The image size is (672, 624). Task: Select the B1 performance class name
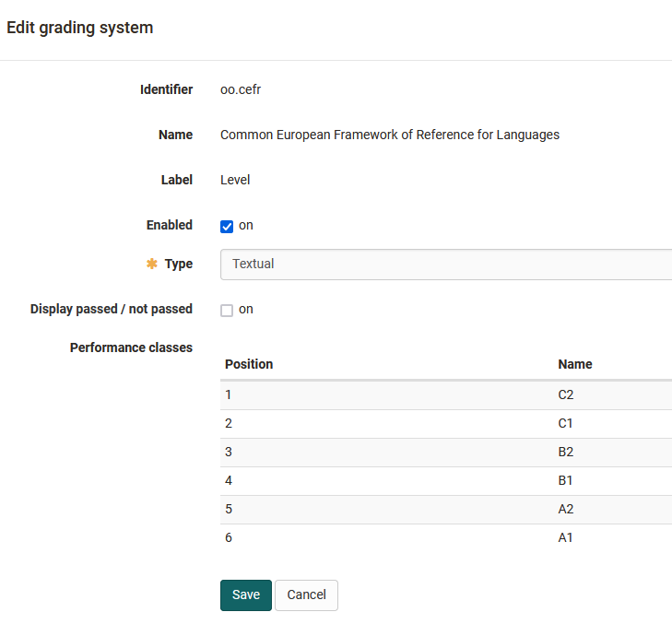[x=566, y=481]
